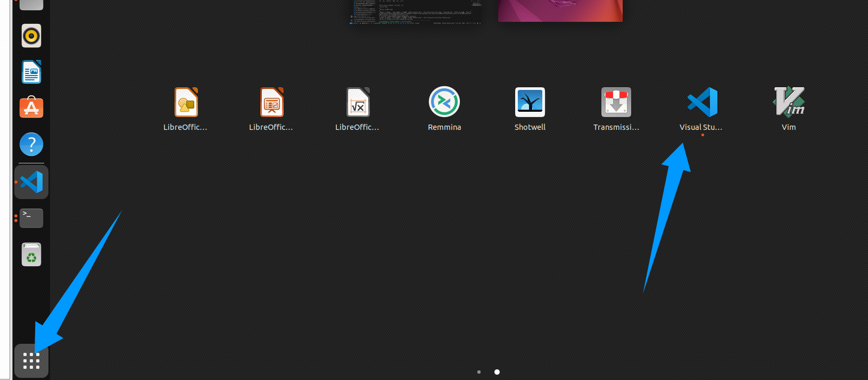Open the Trash from the dock
Image resolution: width=868 pixels, height=380 pixels.
(31, 254)
